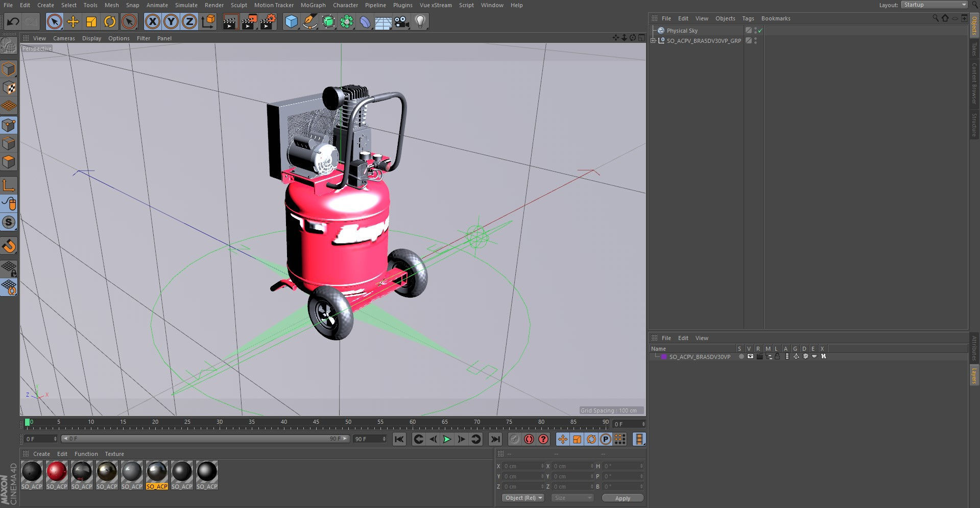This screenshot has height=508, width=980.
Task: Open Material Manager Create menu
Action: coord(41,454)
